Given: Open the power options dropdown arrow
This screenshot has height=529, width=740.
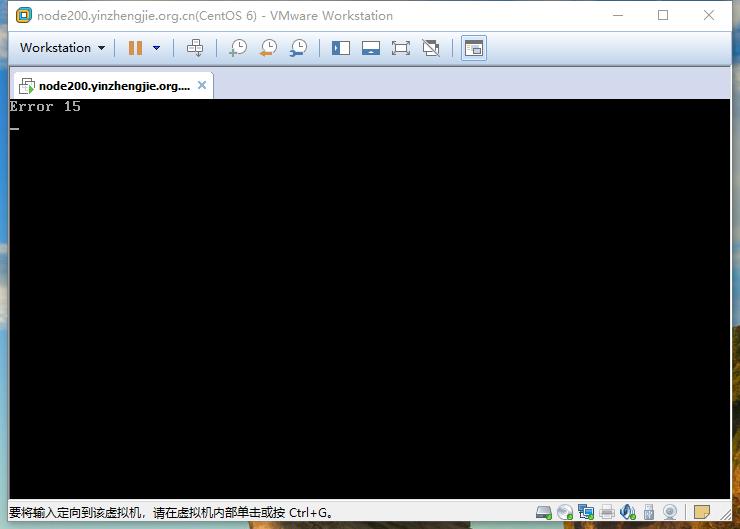Looking at the screenshot, I should click(x=157, y=48).
